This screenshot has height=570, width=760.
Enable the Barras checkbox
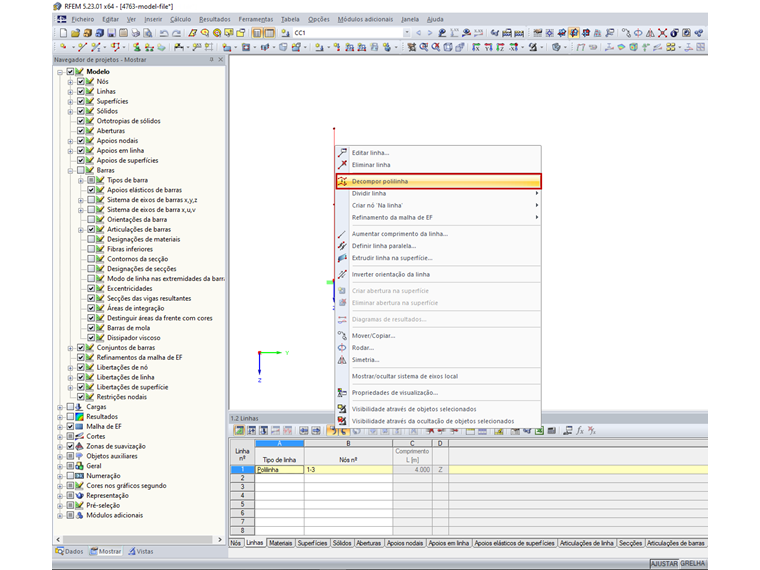click(81, 170)
